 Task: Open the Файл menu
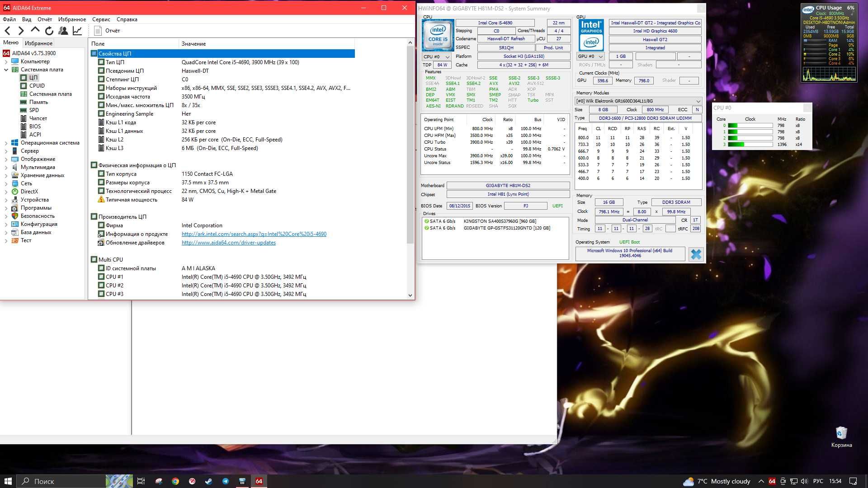9,19
